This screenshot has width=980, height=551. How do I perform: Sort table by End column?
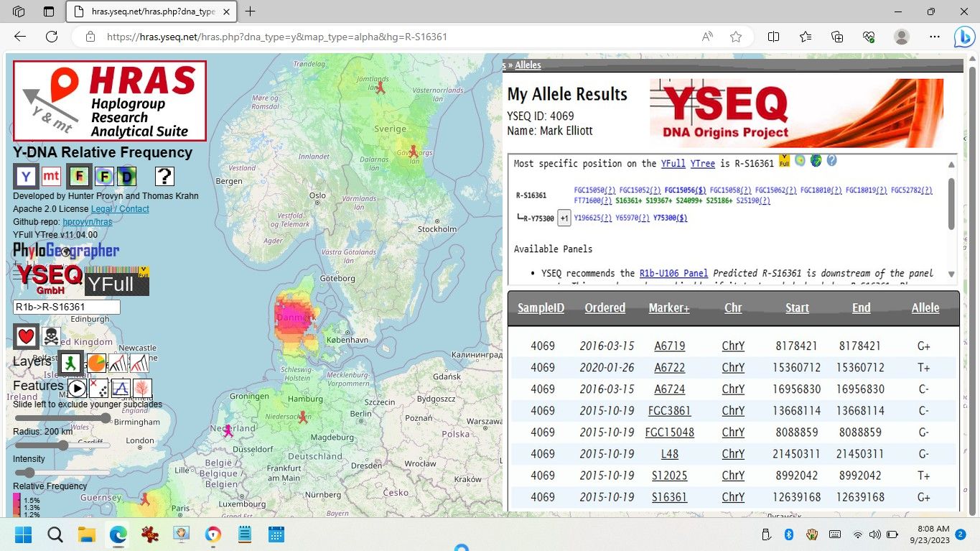(x=861, y=307)
